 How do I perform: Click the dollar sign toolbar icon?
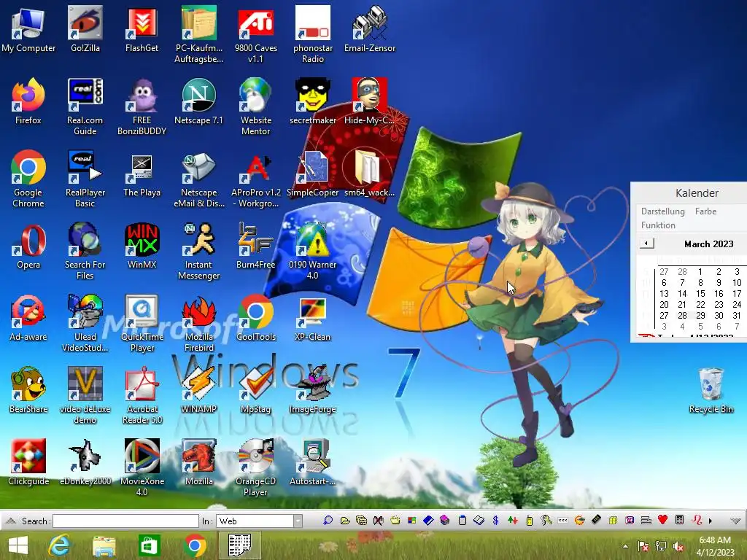(495, 521)
